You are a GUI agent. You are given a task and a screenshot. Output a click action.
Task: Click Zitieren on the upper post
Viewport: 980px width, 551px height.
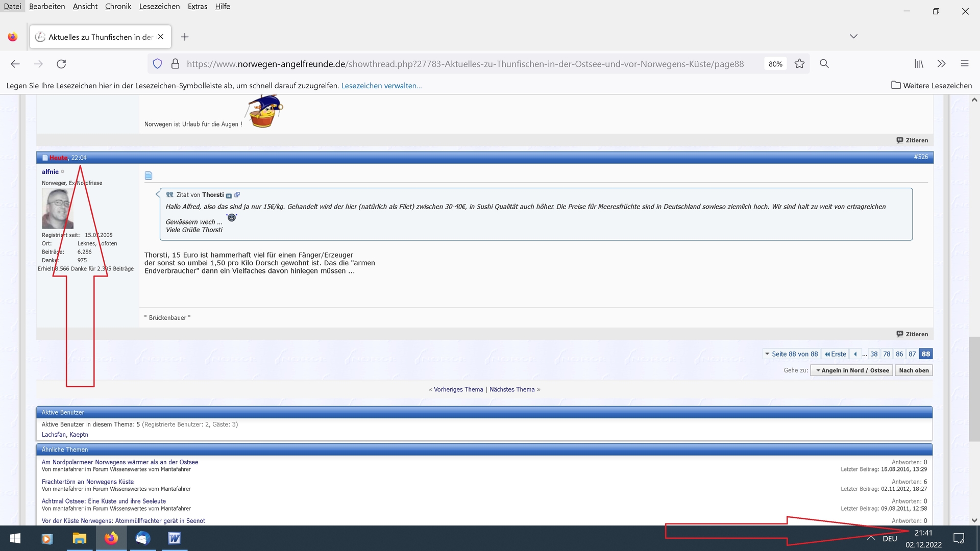(913, 140)
